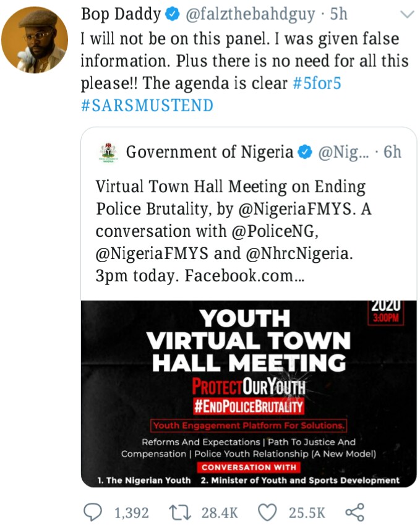Click the 6h quoted tweet timestamp
Image resolution: width=420 pixels, height=525 pixels.
[392, 152]
